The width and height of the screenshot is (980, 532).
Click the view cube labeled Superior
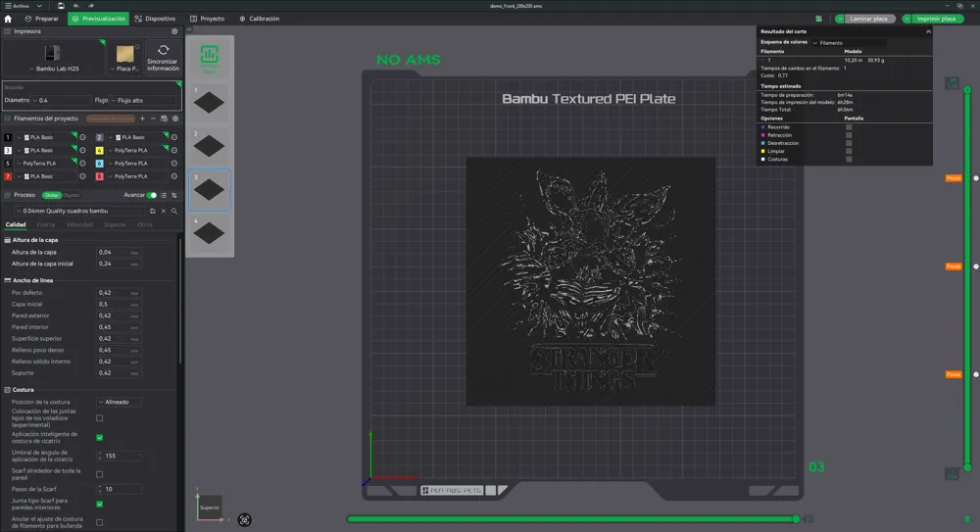pos(210,508)
